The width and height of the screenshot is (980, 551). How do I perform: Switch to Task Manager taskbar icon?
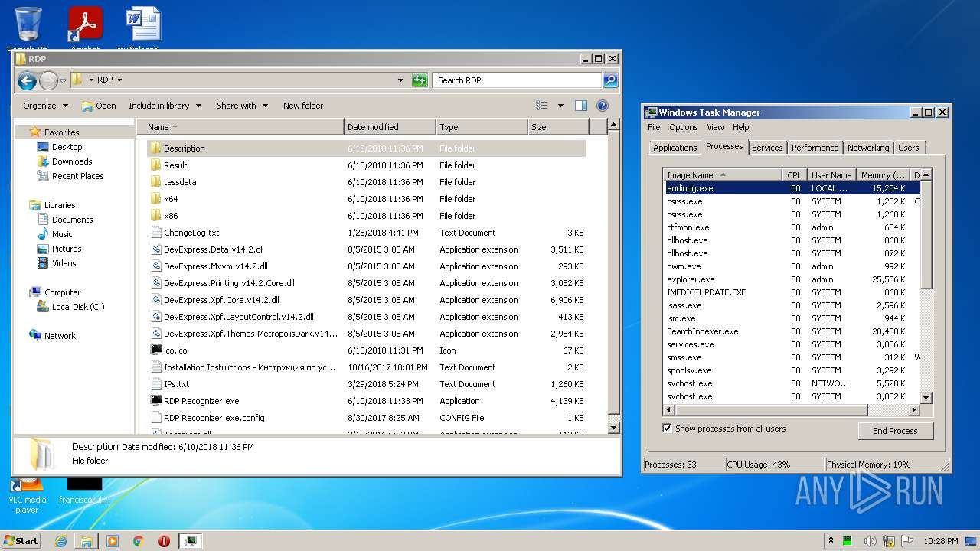pos(190,541)
